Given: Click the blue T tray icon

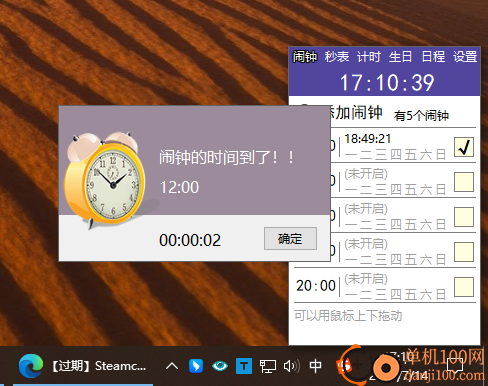Looking at the screenshot, I should click(244, 366).
